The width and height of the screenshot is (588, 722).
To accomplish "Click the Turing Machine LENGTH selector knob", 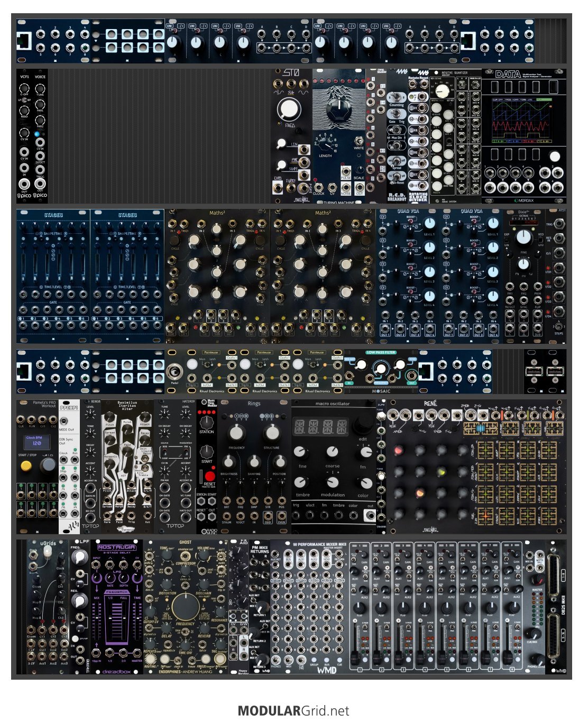I will click(326, 143).
